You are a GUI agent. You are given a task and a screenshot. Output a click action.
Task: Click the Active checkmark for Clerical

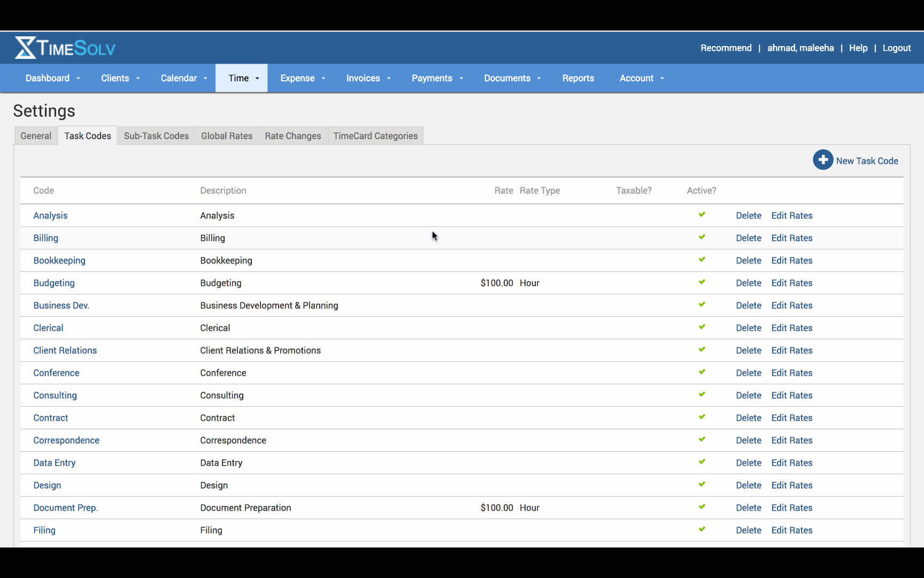702,327
